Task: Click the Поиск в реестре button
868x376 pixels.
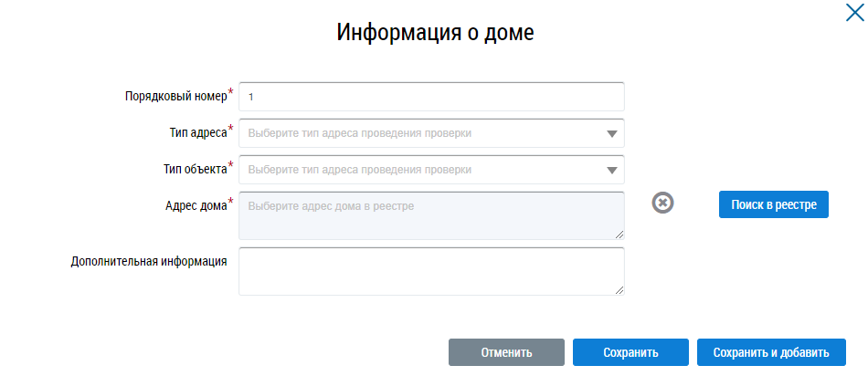Action: [x=773, y=204]
